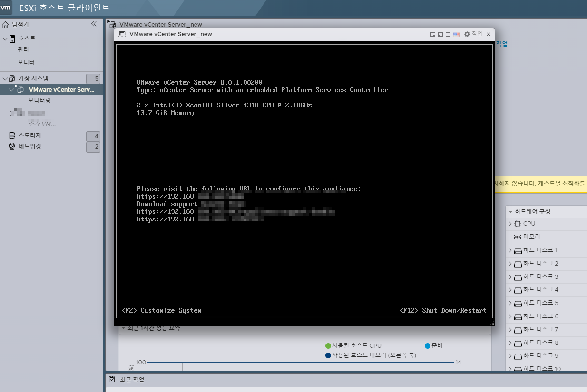This screenshot has height=392, width=587.
Task: Collapse the 최근 1시간 성능 요약 section triangle
Action: (x=123, y=328)
